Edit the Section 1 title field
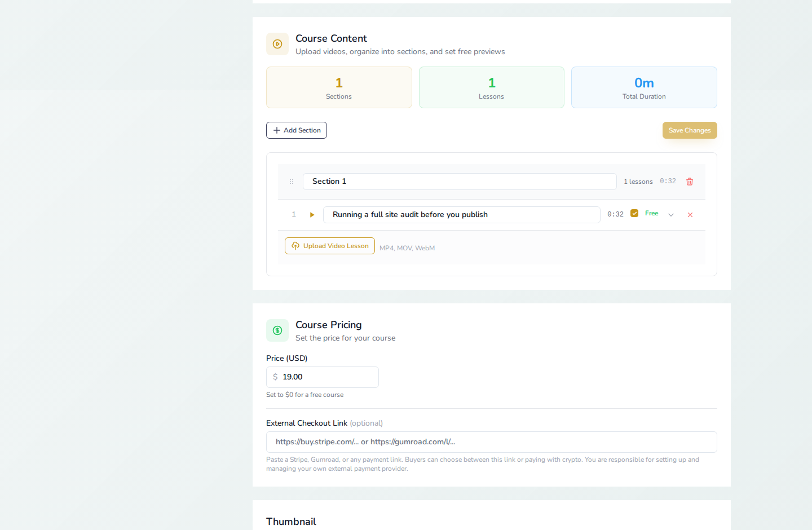 pyautogui.click(x=460, y=182)
